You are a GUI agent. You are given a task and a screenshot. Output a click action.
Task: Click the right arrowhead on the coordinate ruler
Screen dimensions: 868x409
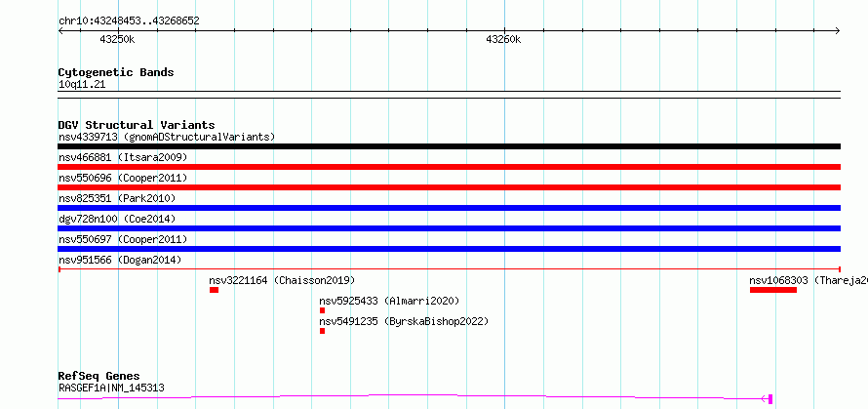click(x=838, y=31)
